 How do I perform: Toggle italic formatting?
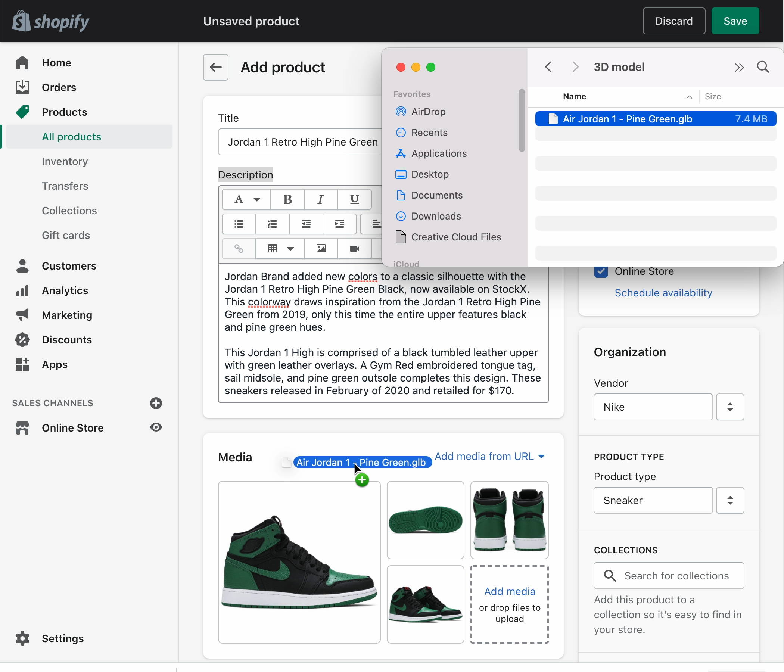click(x=321, y=199)
